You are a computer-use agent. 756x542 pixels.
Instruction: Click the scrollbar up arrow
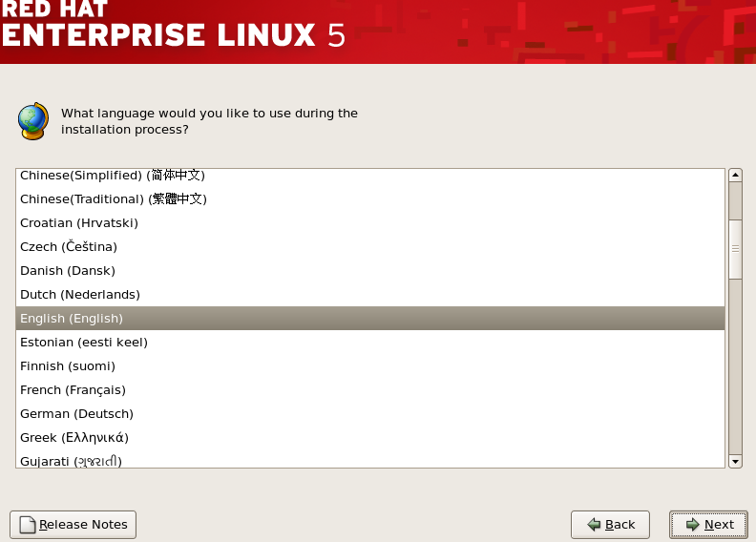tap(735, 175)
